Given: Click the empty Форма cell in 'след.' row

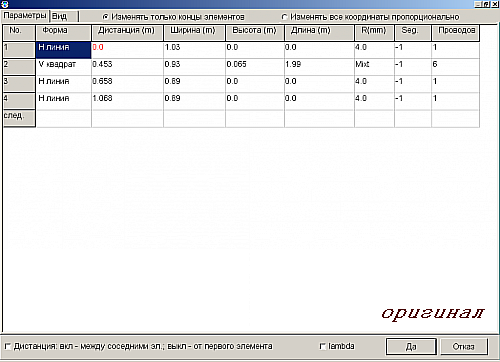Looking at the screenshot, I should [63, 118].
